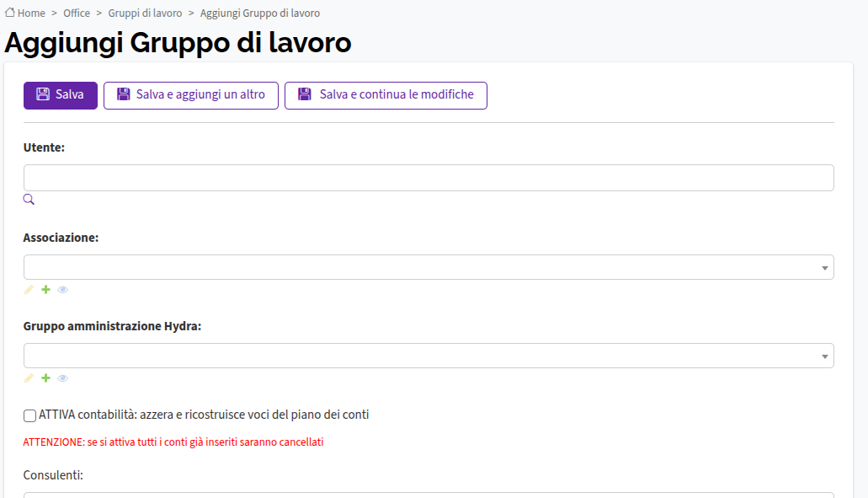This screenshot has width=868, height=498.
Task: Go to Home breadcrumb link
Action: 31,13
